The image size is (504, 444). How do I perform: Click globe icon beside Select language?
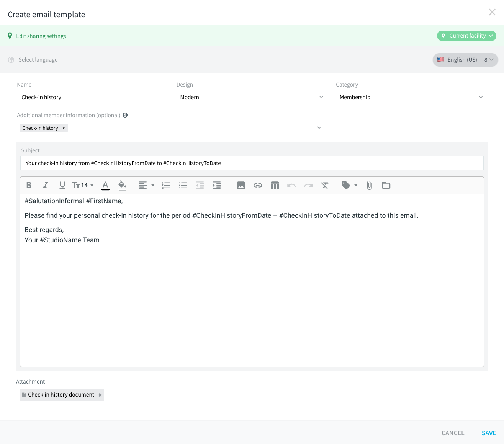click(x=11, y=60)
